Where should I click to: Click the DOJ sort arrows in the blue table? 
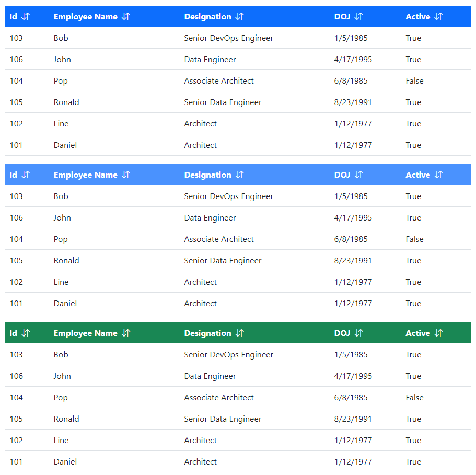pyautogui.click(x=358, y=16)
